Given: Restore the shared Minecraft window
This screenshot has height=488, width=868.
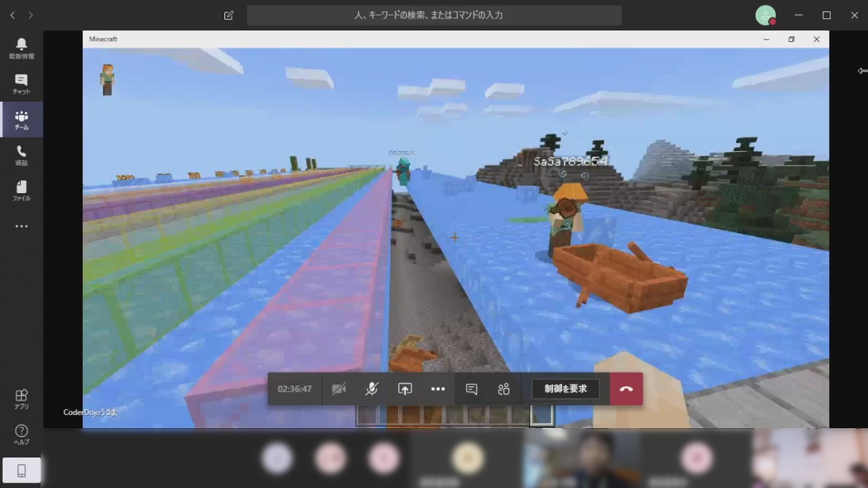Looking at the screenshot, I should tap(791, 39).
